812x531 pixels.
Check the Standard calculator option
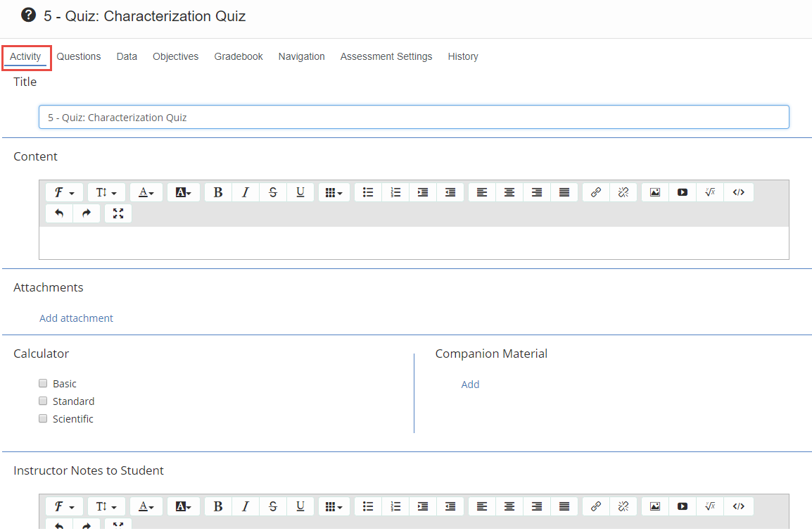pyautogui.click(x=44, y=401)
